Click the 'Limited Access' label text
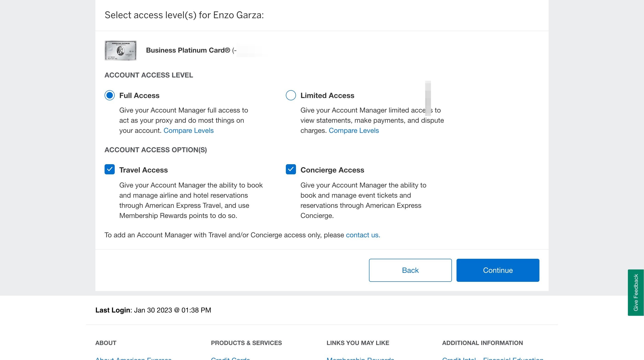Viewport: 644px width, 360px height. click(327, 95)
